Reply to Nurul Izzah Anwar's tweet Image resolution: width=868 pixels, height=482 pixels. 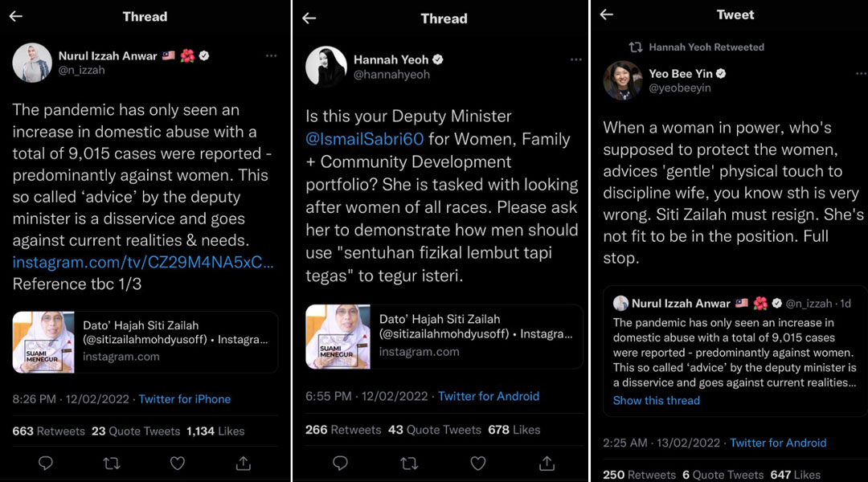tap(45, 463)
